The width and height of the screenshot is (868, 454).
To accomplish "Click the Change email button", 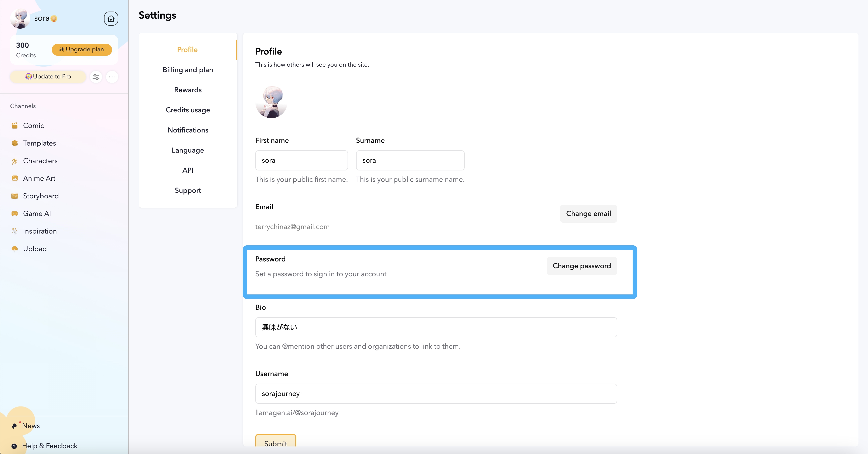I will [588, 214].
